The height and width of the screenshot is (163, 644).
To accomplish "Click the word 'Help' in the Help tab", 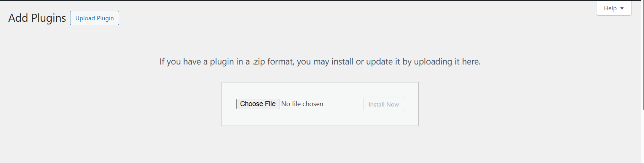I will (x=610, y=8).
